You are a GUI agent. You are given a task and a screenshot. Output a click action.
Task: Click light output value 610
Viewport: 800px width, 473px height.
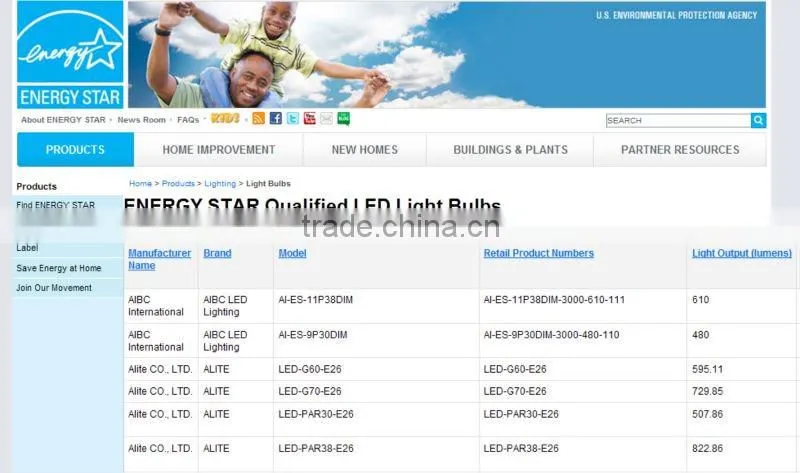[x=701, y=300]
